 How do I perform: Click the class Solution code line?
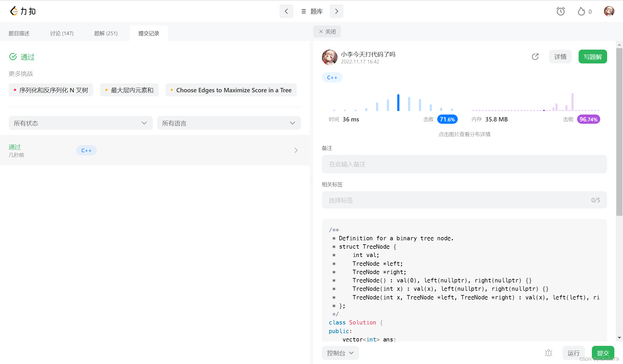[356, 322]
